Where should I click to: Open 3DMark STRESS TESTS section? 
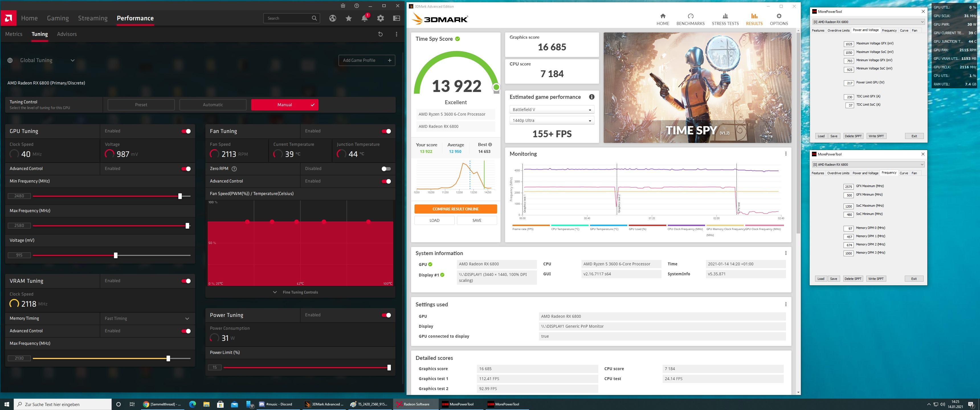pos(725,19)
